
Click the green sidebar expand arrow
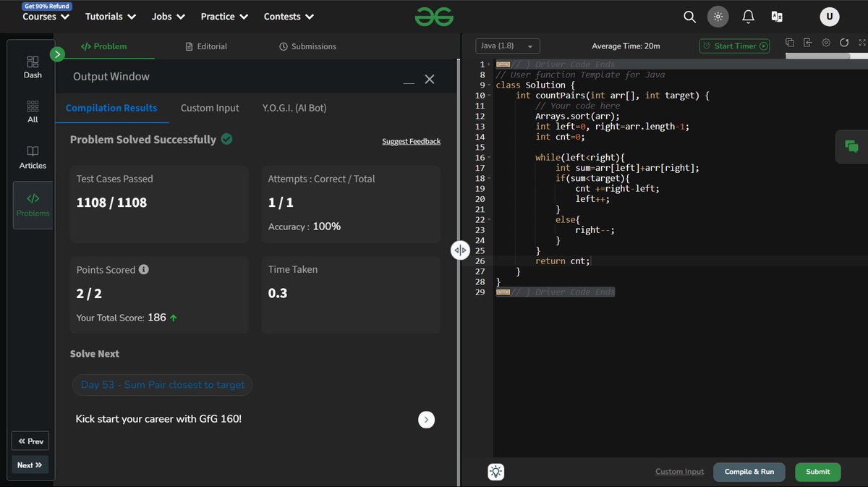click(57, 54)
